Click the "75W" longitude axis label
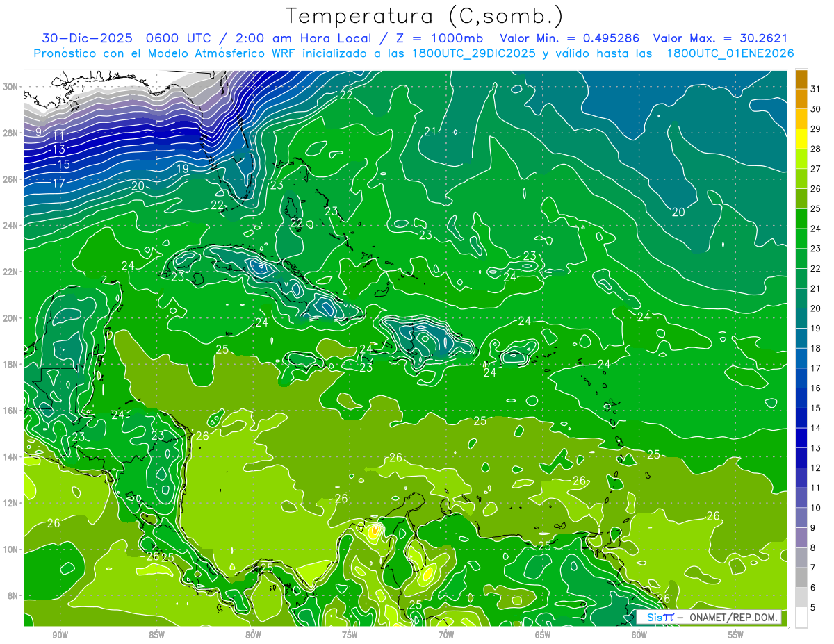This screenshot has height=644, width=834. coord(350,635)
